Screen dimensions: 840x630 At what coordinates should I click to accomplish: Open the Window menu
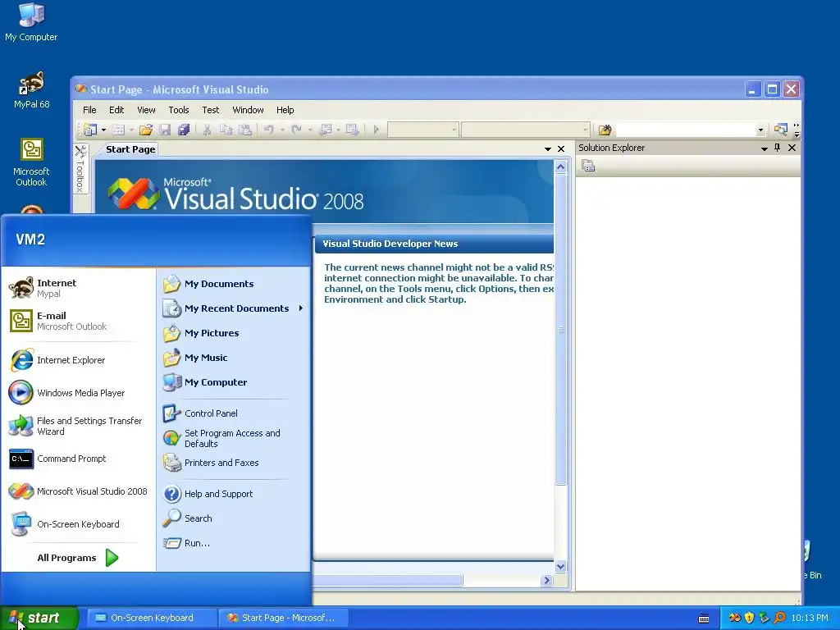[248, 110]
